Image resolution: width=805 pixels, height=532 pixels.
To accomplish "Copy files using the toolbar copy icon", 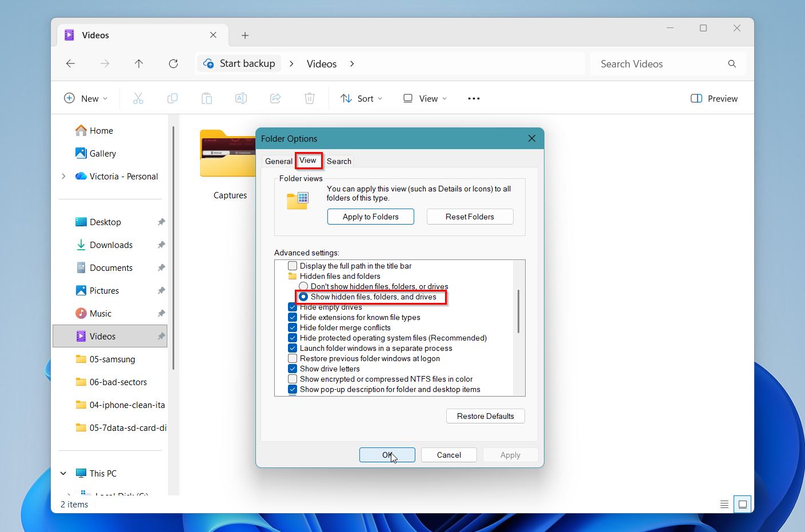I will tap(173, 98).
